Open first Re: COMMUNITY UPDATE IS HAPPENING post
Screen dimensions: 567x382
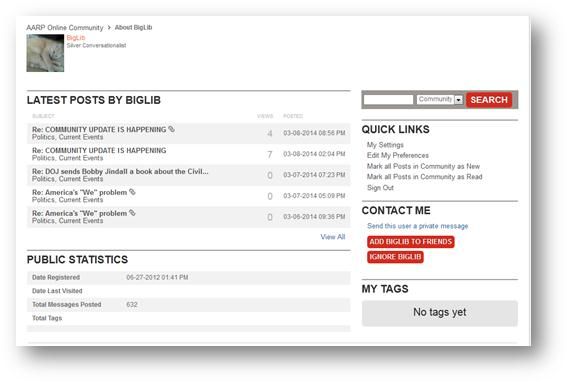coord(99,130)
